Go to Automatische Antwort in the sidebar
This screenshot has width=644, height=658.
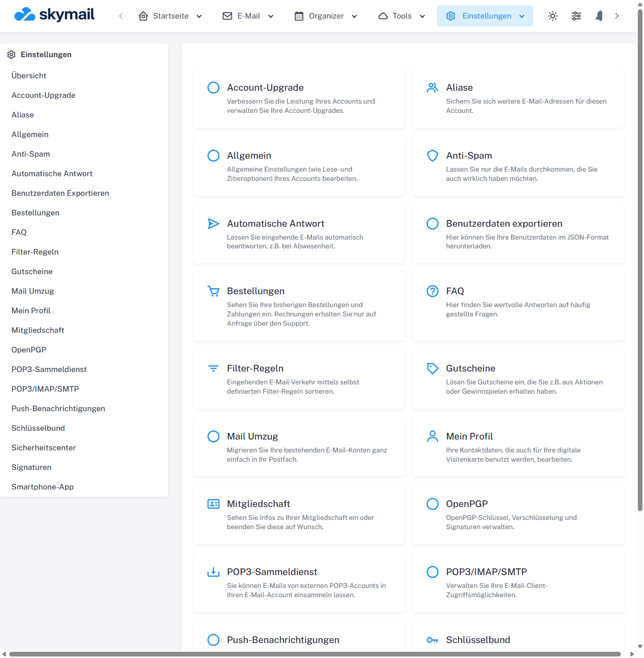point(52,174)
